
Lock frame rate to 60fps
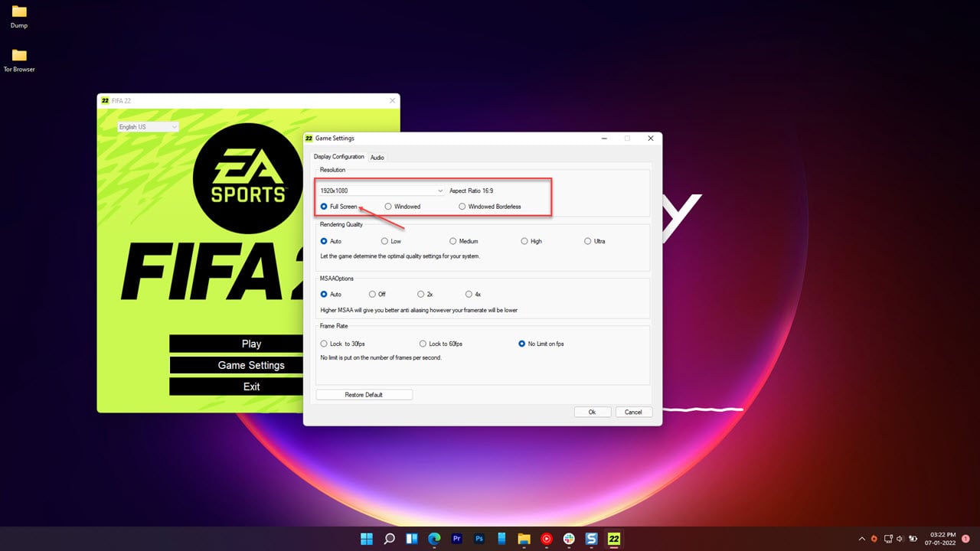click(441, 344)
